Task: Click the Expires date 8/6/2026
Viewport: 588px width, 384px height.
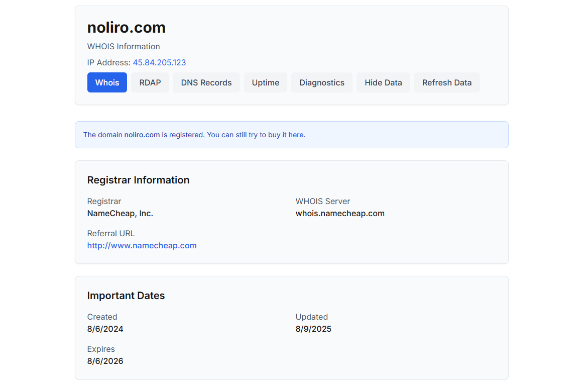Action: pyautogui.click(x=105, y=361)
